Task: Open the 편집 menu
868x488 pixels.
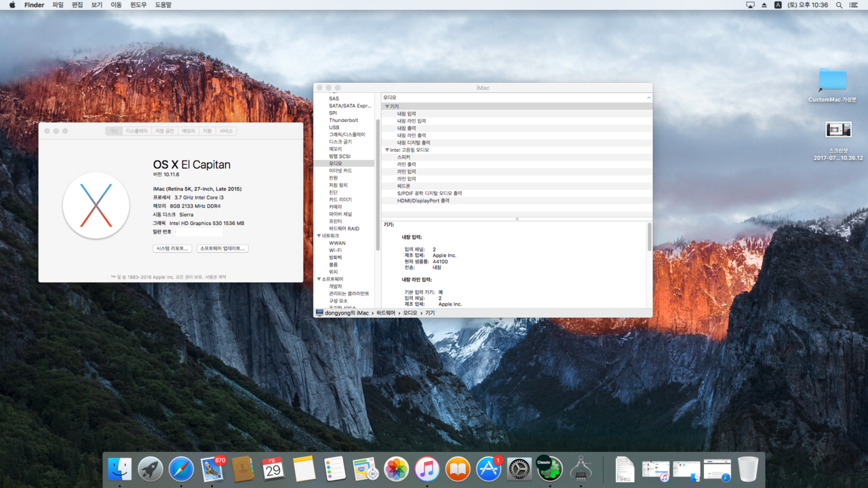Action: [77, 5]
